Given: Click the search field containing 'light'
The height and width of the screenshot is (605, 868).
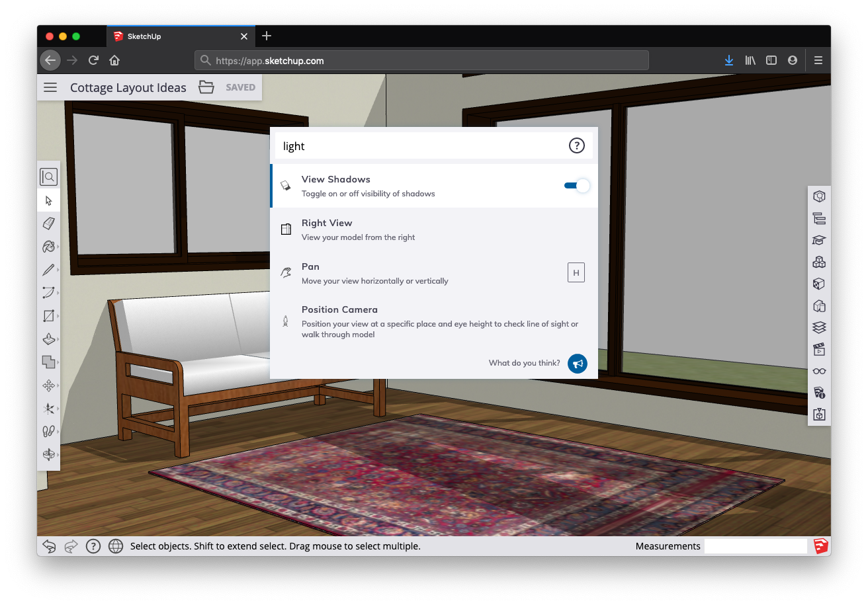Looking at the screenshot, I should tap(420, 146).
